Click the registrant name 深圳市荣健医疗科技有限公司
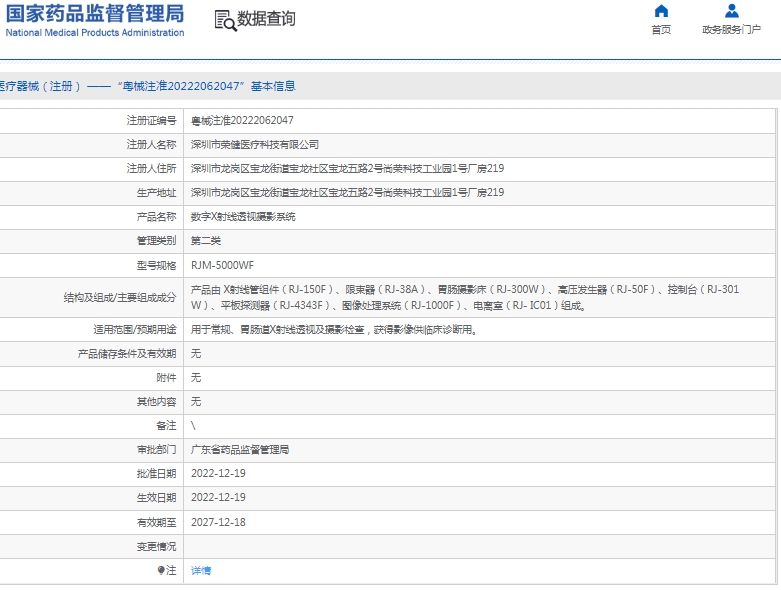 255,145
